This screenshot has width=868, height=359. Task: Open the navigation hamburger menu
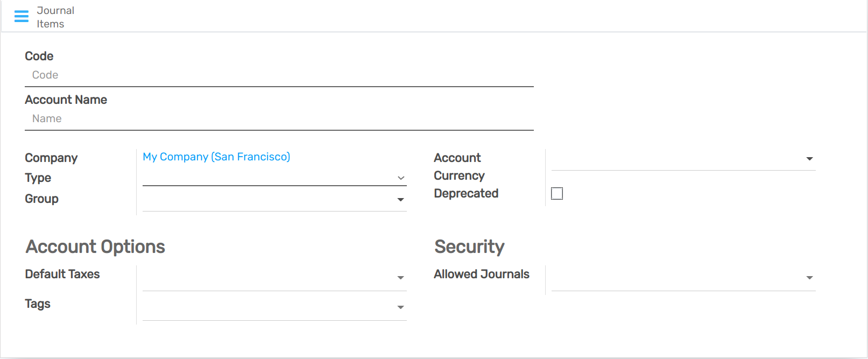click(x=21, y=16)
